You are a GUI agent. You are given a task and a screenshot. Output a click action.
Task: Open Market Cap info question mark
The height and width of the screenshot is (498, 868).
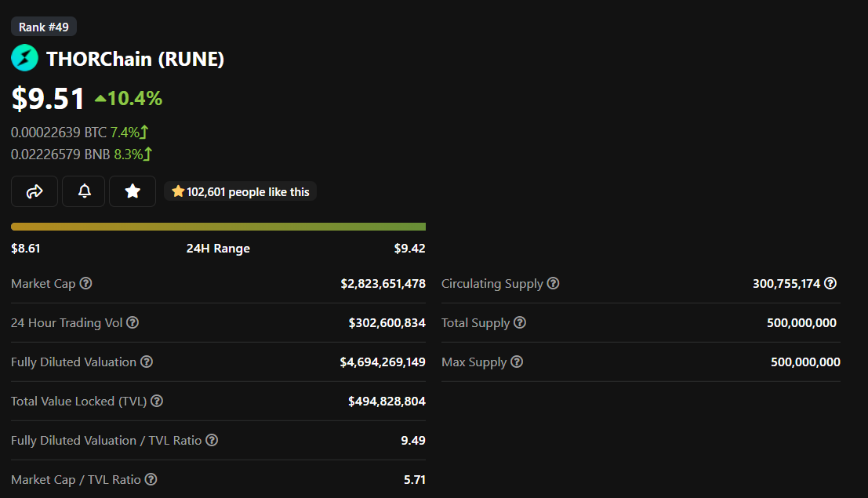click(85, 283)
